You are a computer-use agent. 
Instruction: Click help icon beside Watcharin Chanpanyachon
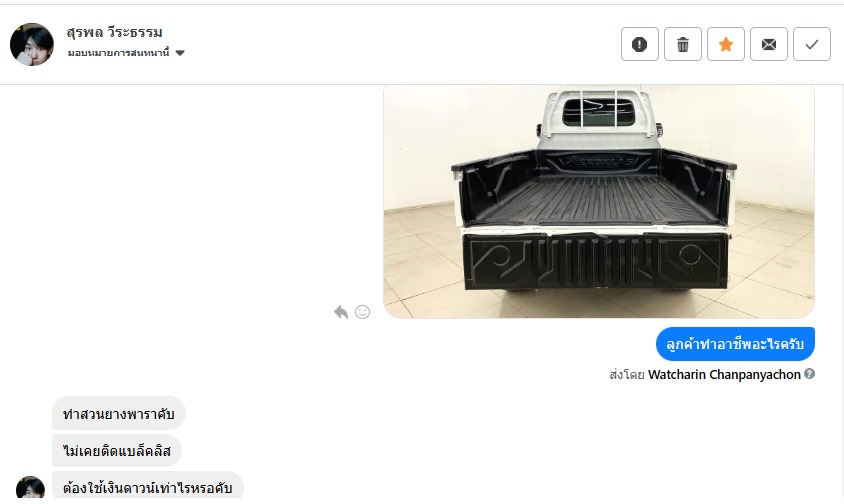(x=809, y=374)
